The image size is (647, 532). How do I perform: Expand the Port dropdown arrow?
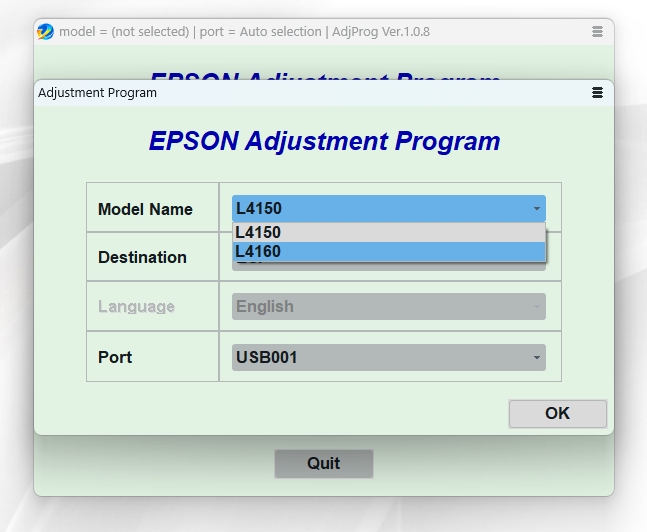[537, 357]
